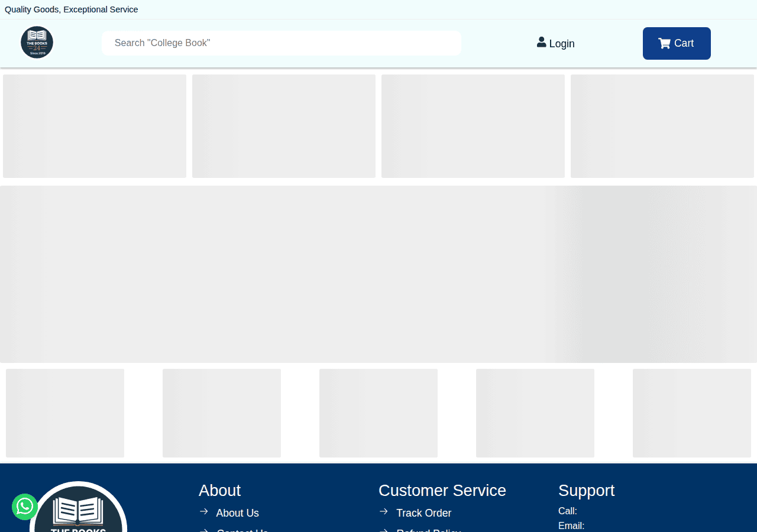Click The Books 24 header logo
This screenshot has height=532, width=757.
click(37, 43)
